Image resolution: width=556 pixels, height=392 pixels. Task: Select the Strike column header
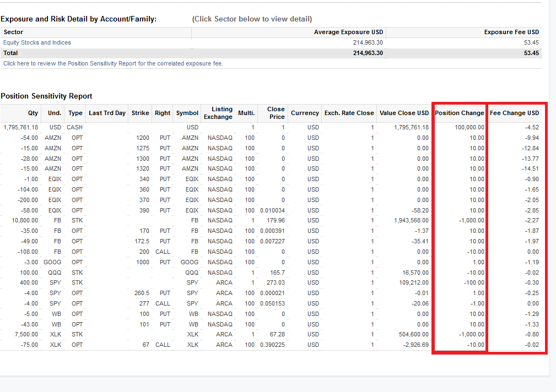coord(140,113)
